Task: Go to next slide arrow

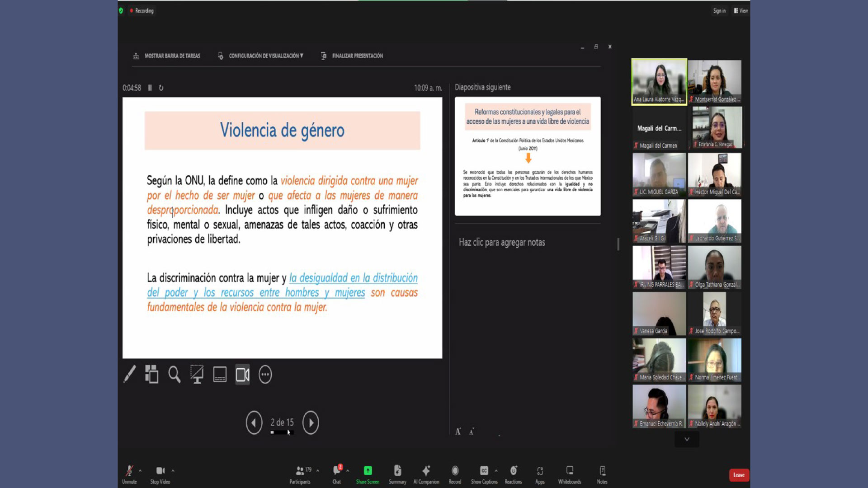Action: click(x=311, y=423)
